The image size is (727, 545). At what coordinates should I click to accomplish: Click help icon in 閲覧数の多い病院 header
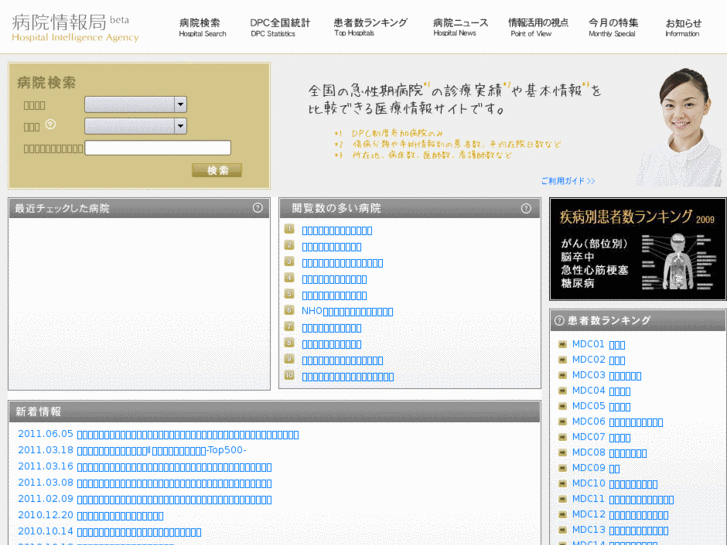tap(526, 208)
